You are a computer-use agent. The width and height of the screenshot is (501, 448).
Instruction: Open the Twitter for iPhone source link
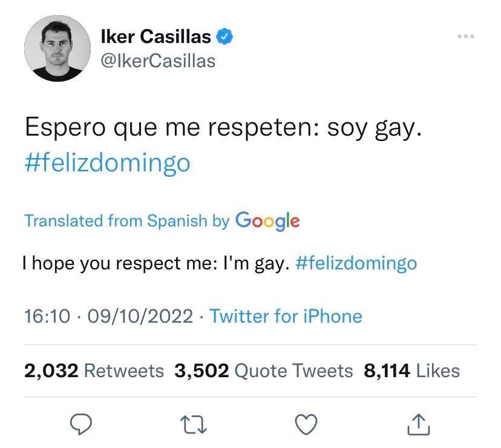pyautogui.click(x=286, y=316)
